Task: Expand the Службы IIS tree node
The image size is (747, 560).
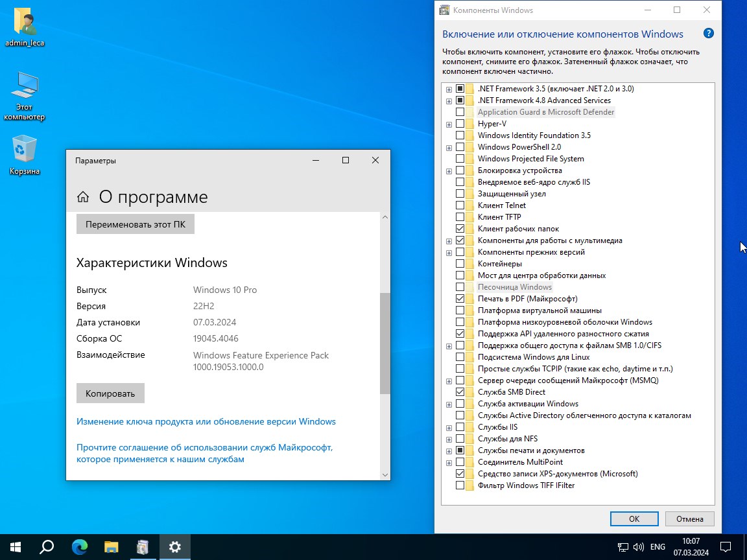Action: pos(448,427)
